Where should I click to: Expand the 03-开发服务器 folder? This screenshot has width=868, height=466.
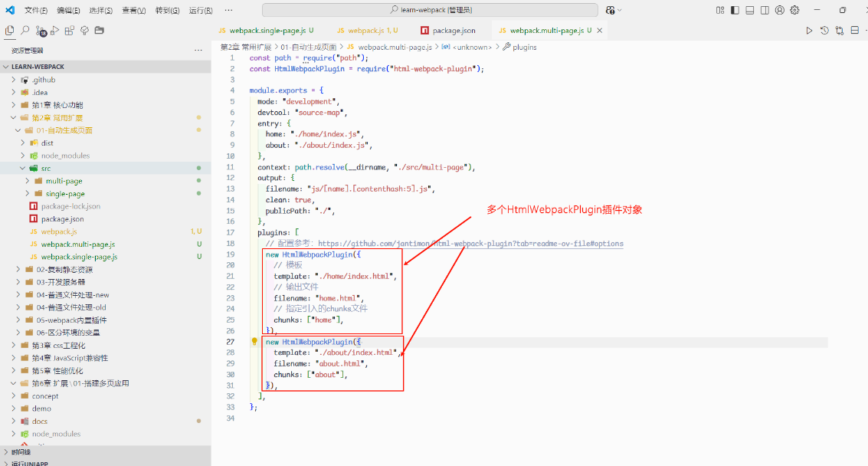point(105,282)
